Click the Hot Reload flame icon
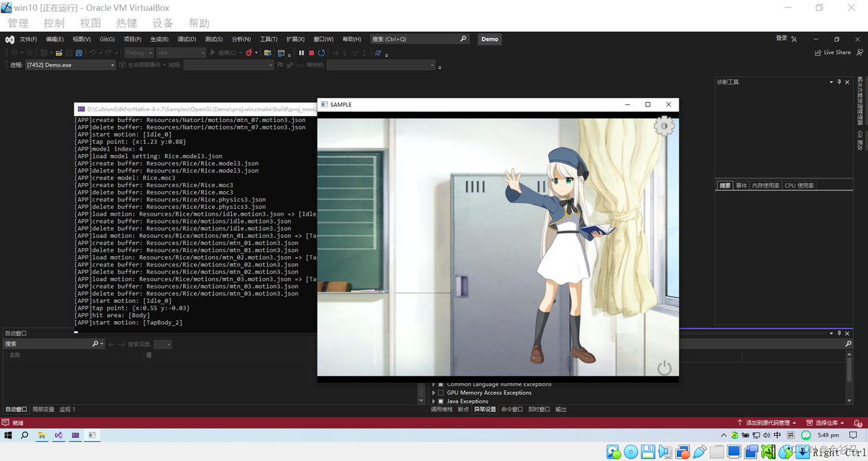Viewport: 868px width, 461px height. (x=249, y=53)
